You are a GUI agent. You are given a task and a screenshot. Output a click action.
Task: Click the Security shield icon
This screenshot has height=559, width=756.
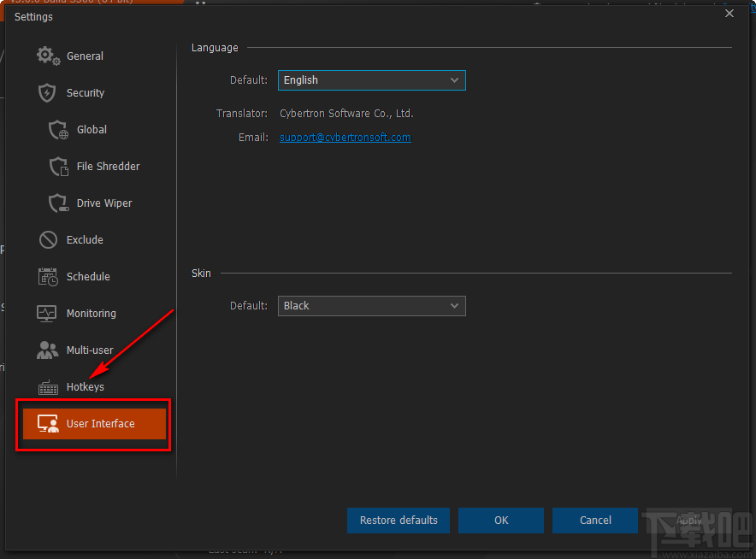click(47, 92)
